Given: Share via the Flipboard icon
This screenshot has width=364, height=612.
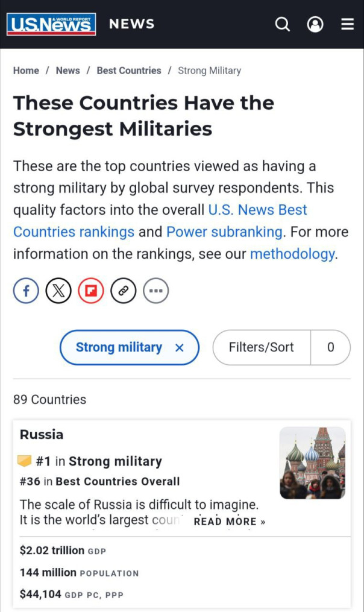Looking at the screenshot, I should [91, 291].
